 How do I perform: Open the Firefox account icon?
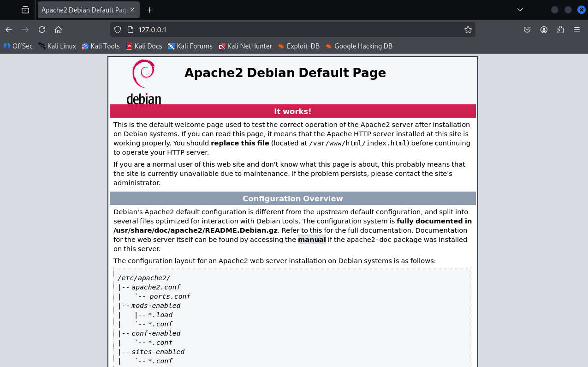544,30
